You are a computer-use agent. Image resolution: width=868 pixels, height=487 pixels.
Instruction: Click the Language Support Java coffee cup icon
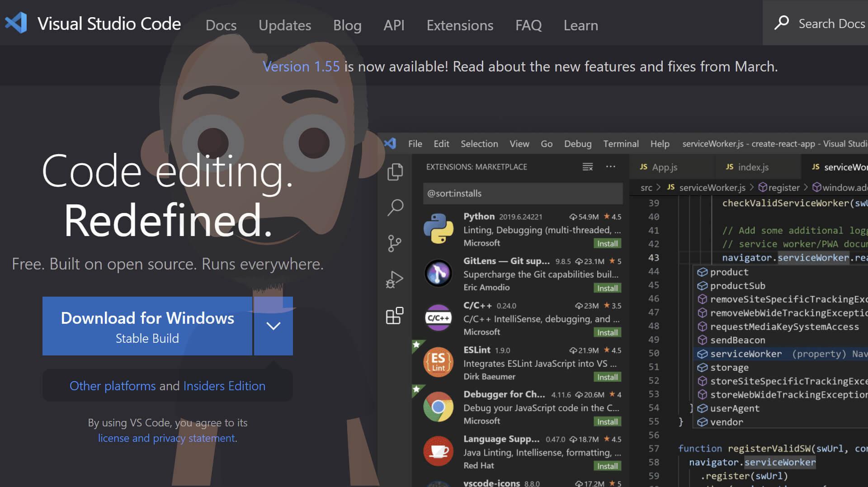[438, 451]
